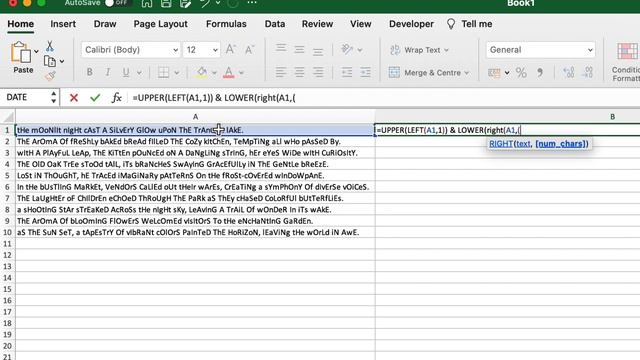Open the Developer tab
Image resolution: width=640 pixels, height=360 pixels.
411,24
